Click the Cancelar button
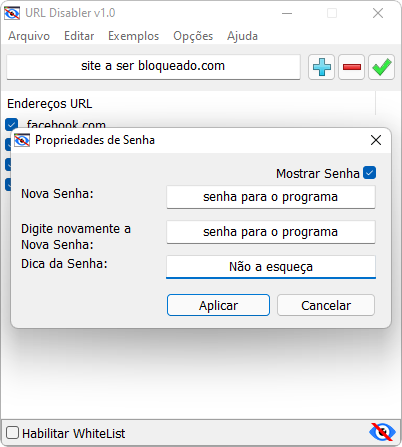Screen dimensions: 402x447 click(x=326, y=305)
